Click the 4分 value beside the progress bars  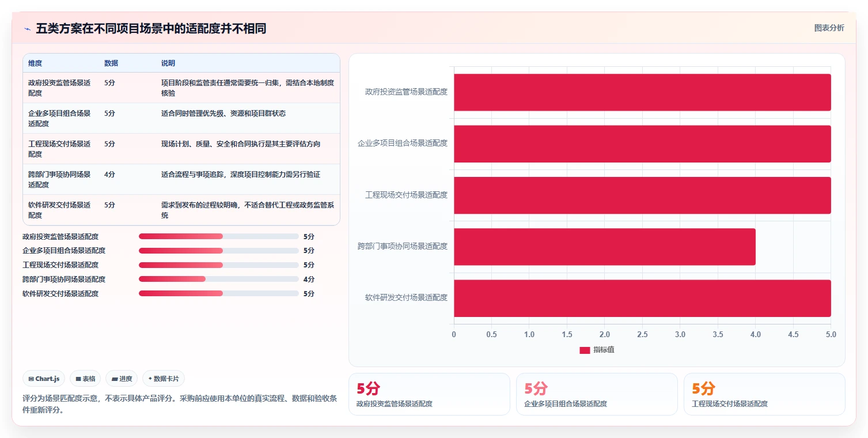pos(309,280)
